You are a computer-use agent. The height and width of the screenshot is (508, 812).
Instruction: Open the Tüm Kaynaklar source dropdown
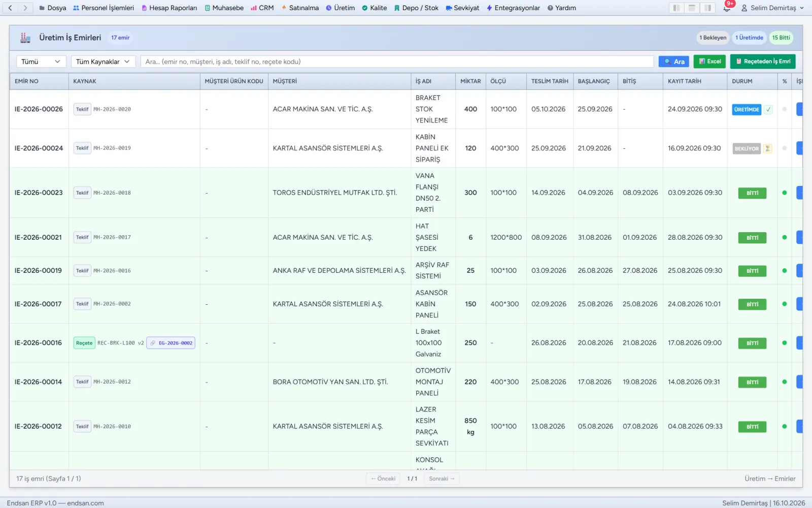pos(103,61)
